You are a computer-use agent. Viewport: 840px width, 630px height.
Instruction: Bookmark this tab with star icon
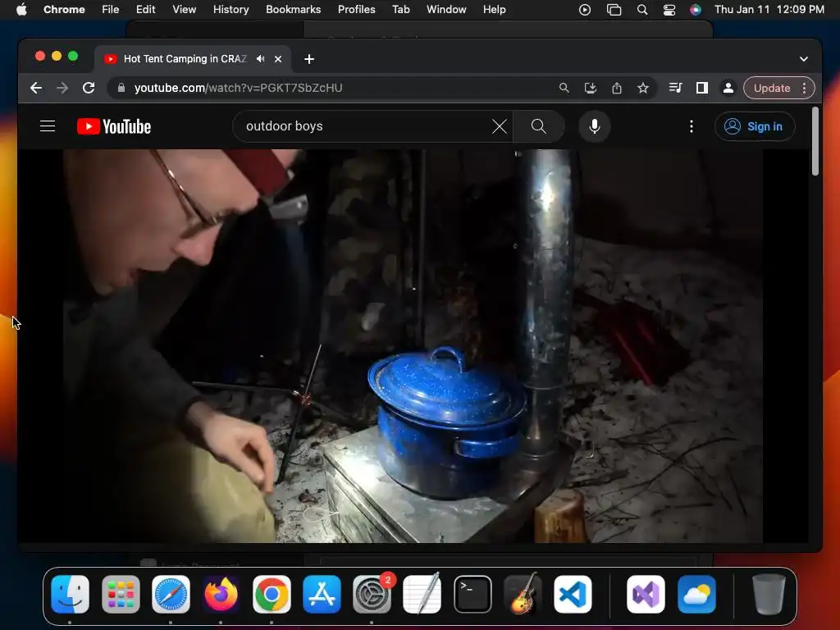(x=643, y=88)
